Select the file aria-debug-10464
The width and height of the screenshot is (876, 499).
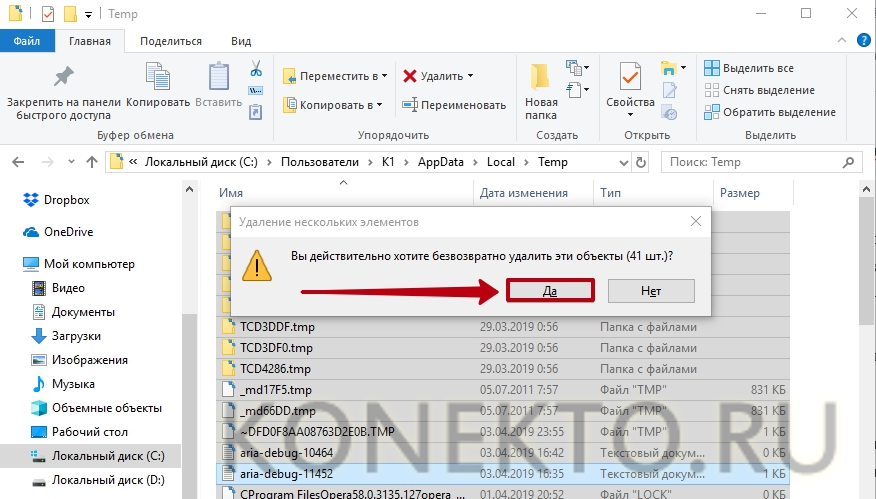click(287, 453)
